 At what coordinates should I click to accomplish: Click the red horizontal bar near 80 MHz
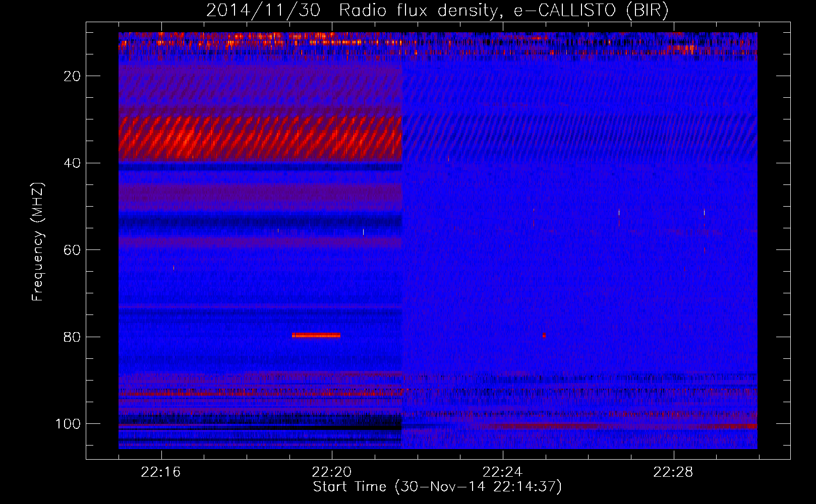point(316,335)
